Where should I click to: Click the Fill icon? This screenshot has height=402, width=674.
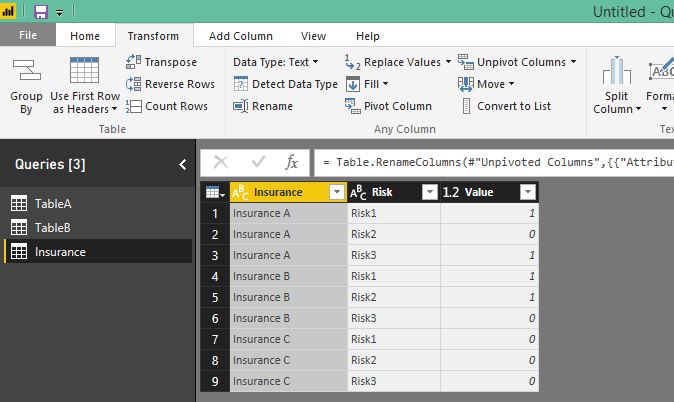tap(352, 84)
